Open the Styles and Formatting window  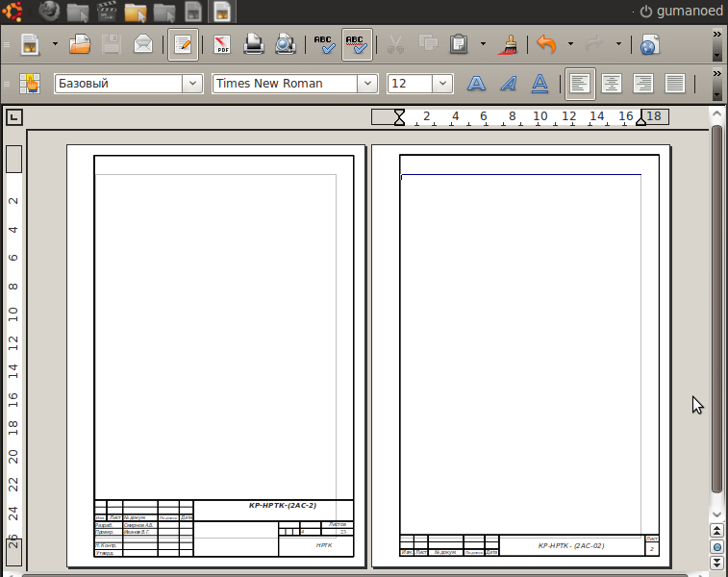[29, 84]
